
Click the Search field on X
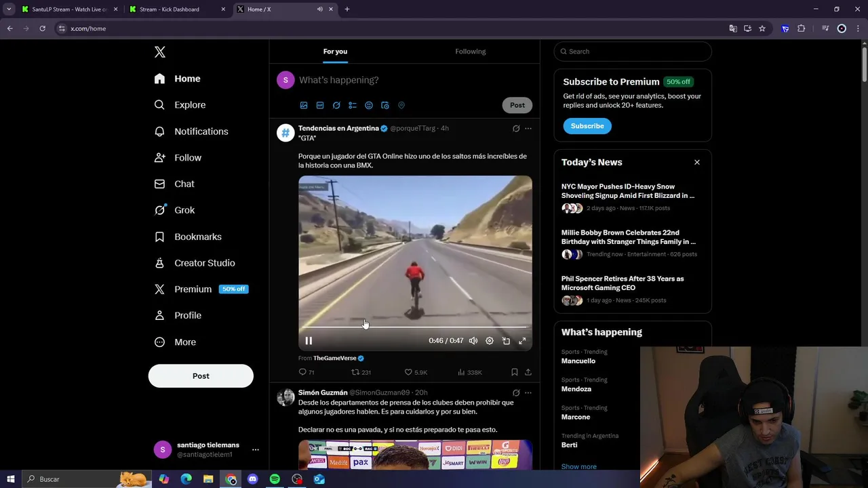[x=633, y=52]
